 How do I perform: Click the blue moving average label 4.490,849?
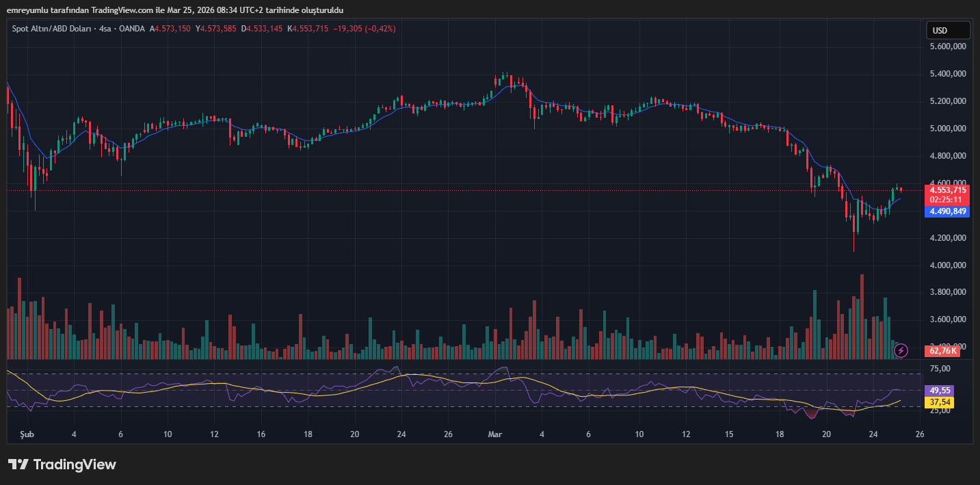947,211
